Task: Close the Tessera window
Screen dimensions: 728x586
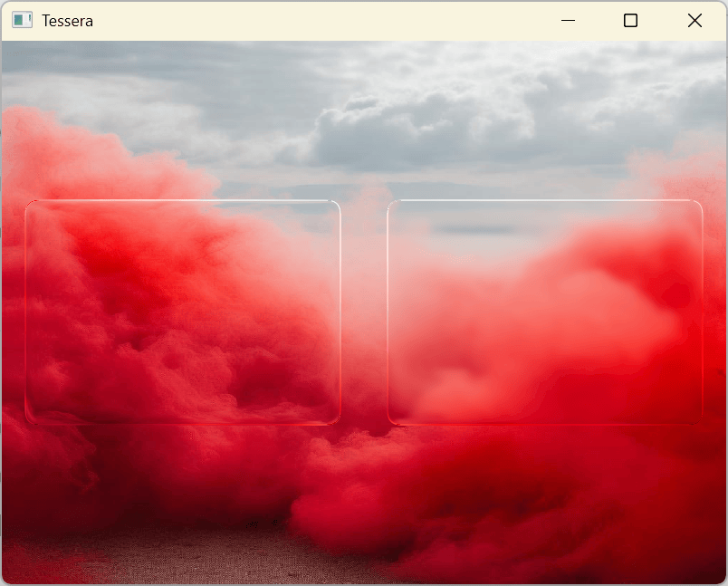Action: (x=694, y=21)
